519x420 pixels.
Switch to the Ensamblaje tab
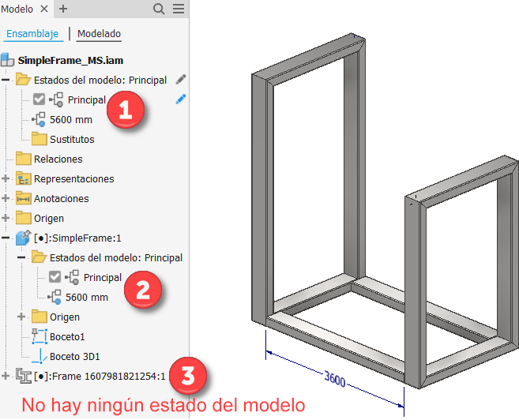pos(32,34)
